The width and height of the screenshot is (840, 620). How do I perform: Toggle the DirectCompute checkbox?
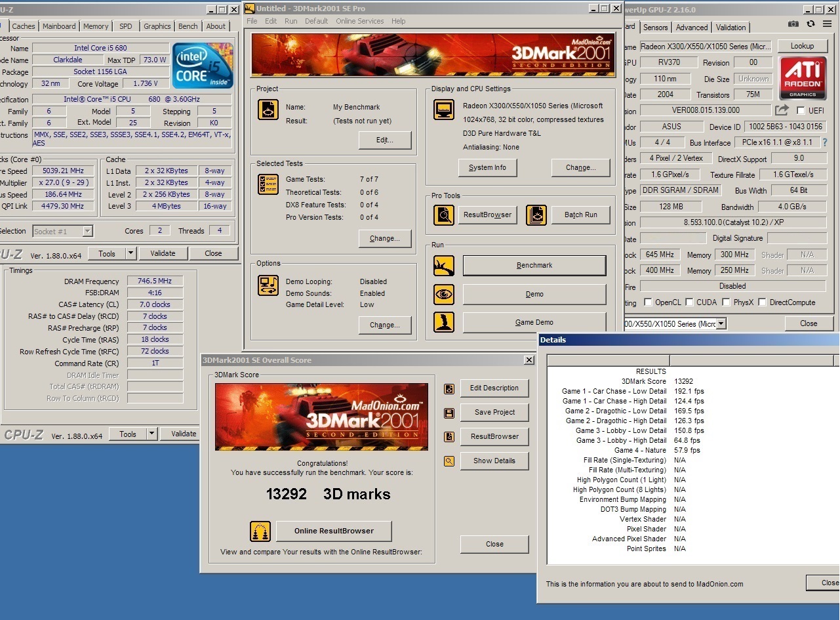tap(762, 302)
